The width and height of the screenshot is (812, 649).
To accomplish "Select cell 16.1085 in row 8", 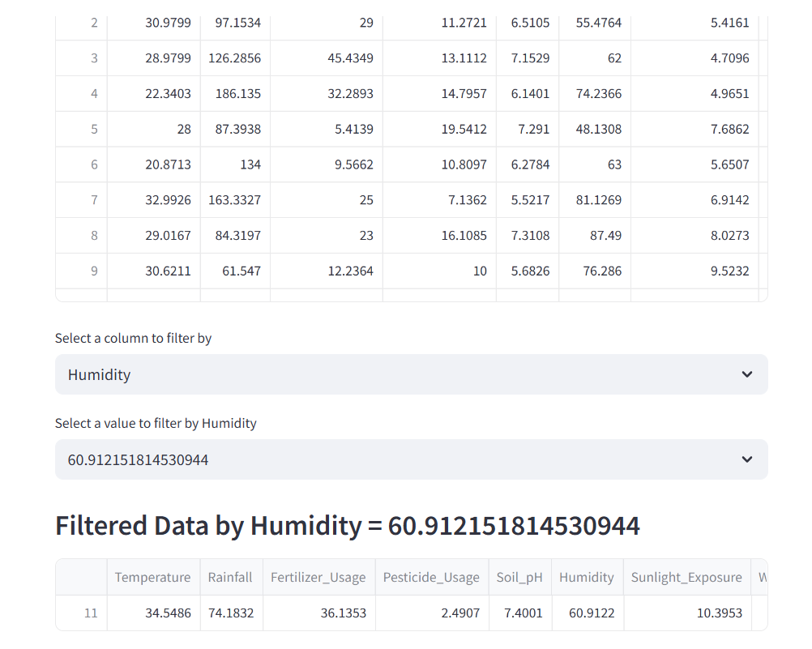I will 439,236.
